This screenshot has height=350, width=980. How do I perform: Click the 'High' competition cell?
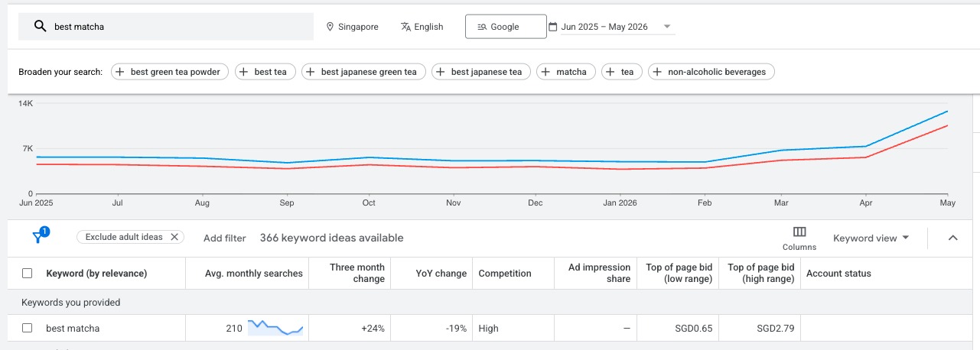click(488, 329)
